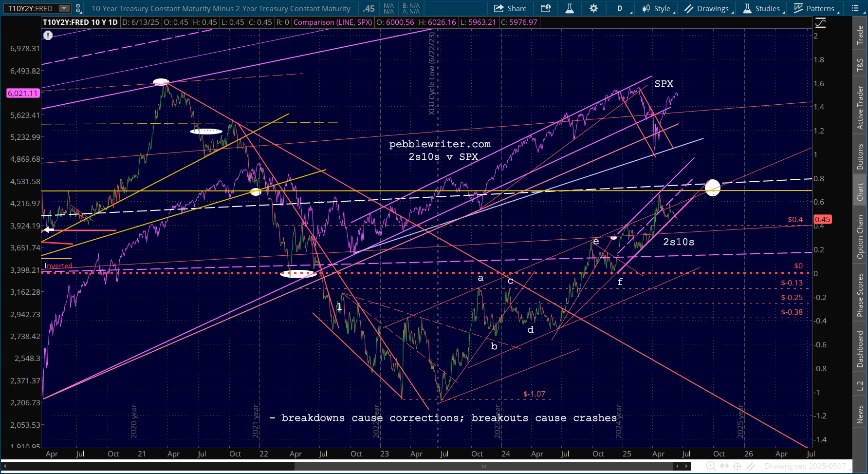Click the .45 last price value in header
Screen dimensions: 868x474
(369, 8)
